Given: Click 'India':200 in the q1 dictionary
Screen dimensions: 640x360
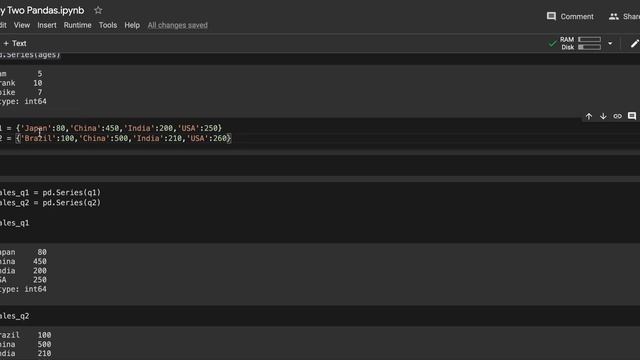Looking at the screenshot, I should pyautogui.click(x=148, y=128).
